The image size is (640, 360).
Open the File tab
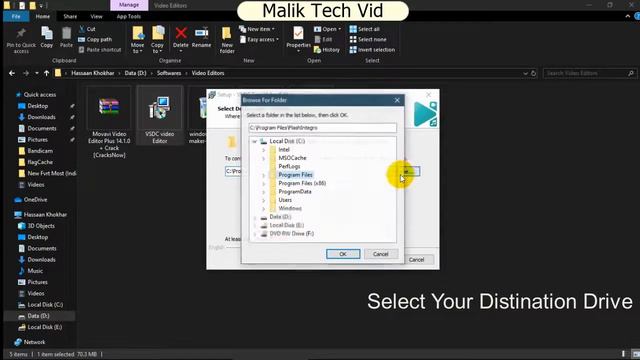[16, 16]
